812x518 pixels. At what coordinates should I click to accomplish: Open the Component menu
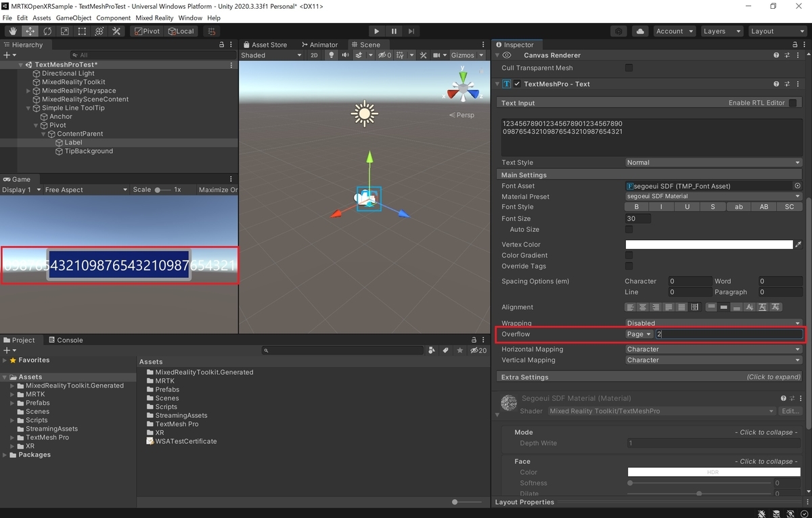pyautogui.click(x=114, y=18)
